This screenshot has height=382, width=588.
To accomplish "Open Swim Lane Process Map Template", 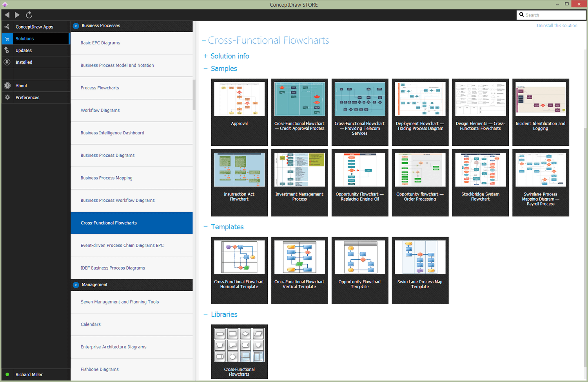I will pos(420,270).
